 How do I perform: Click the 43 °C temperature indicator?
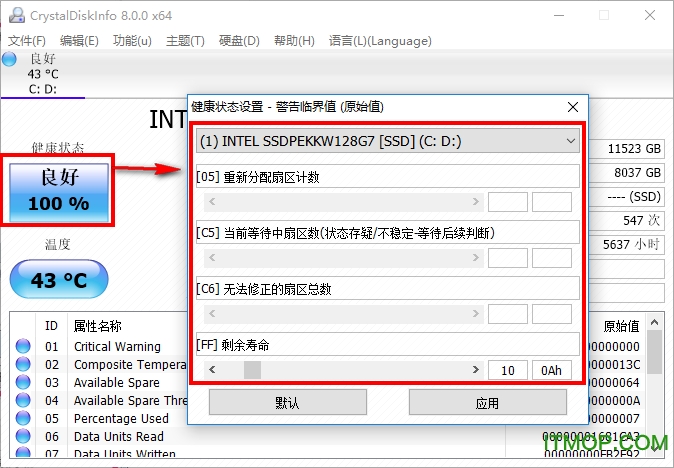click(x=59, y=279)
